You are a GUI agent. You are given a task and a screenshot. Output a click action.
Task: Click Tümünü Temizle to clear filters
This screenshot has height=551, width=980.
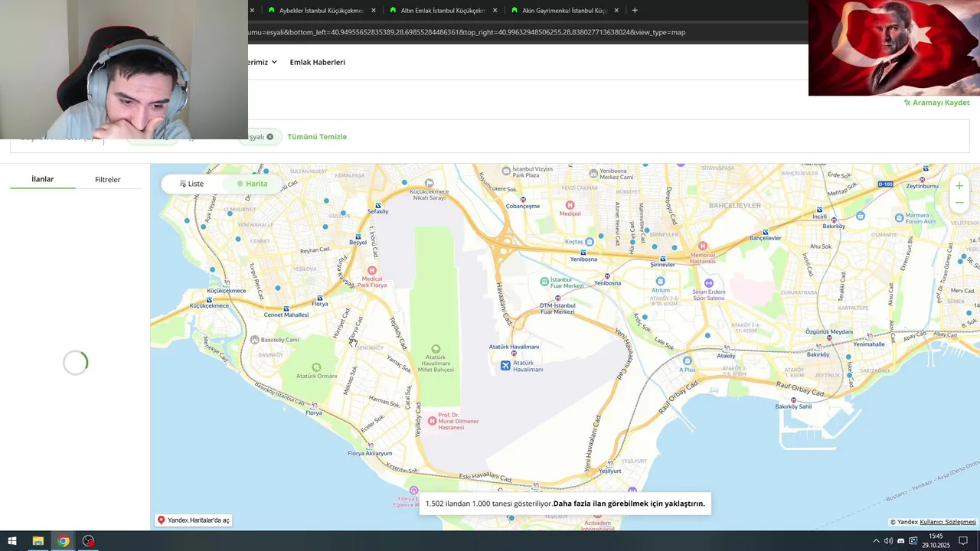tap(317, 137)
